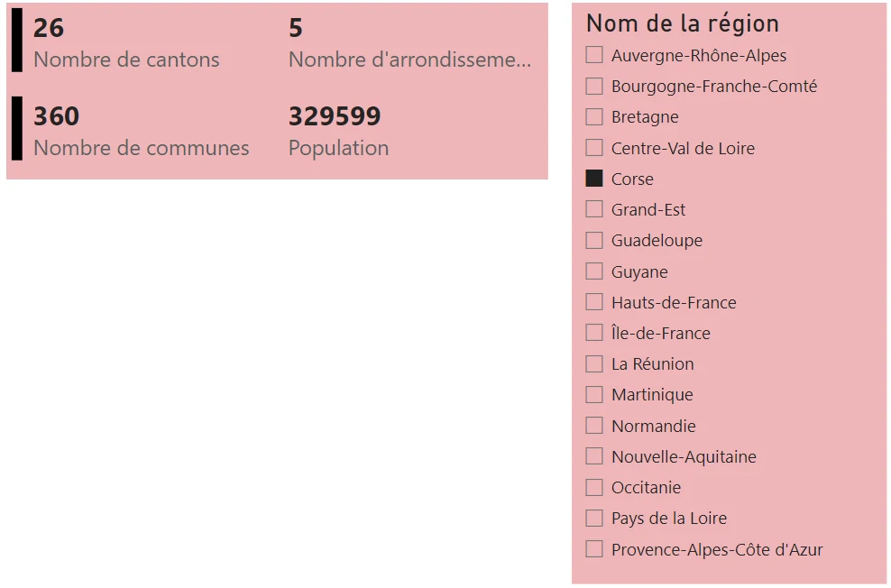Filter by Hauts-de-France region
The height and width of the screenshot is (588, 891).
click(x=594, y=302)
